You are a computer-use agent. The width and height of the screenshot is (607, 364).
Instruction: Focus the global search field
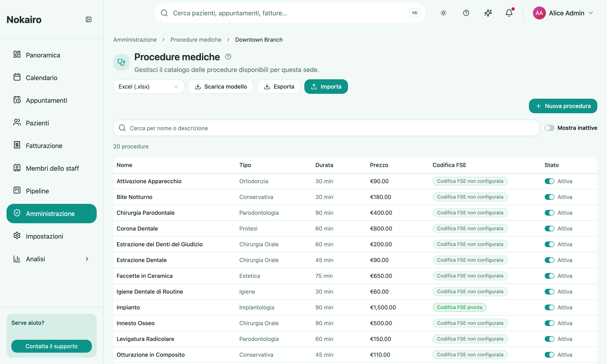(290, 13)
